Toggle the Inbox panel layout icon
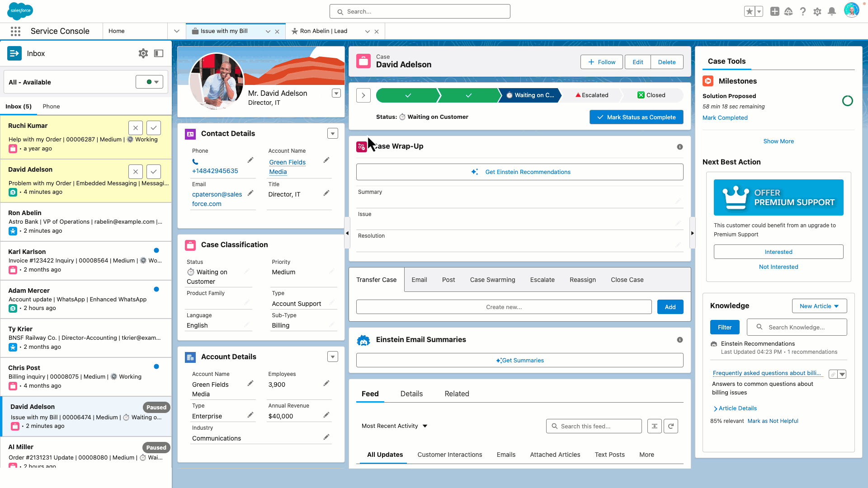The height and width of the screenshot is (488, 868). pyautogui.click(x=159, y=53)
